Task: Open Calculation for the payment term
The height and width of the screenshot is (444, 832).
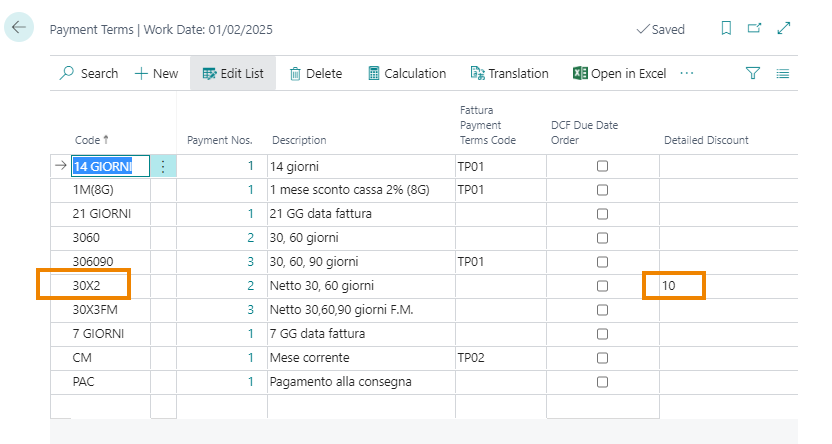Action: [x=407, y=73]
